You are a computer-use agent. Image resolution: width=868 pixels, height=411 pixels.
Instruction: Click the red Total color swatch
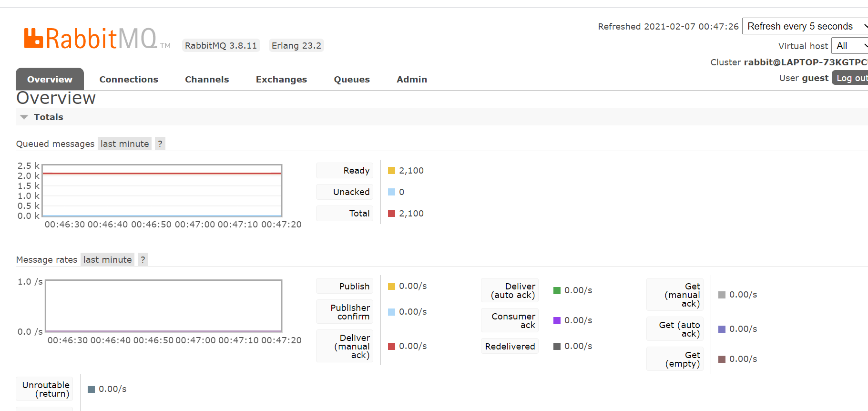[392, 213]
